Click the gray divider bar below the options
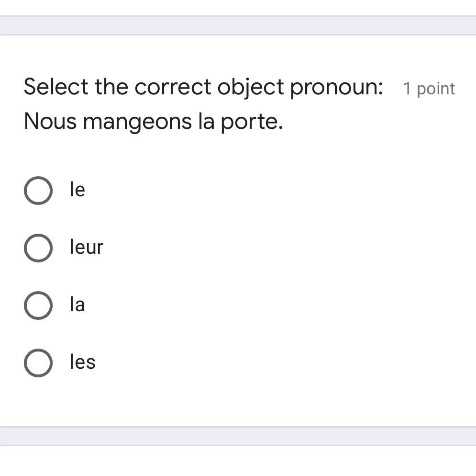This screenshot has width=476, height=476. [238, 436]
